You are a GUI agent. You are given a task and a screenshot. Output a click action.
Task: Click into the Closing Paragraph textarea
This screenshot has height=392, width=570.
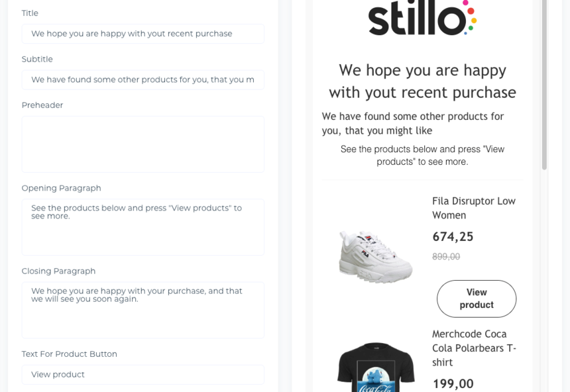coord(142,309)
